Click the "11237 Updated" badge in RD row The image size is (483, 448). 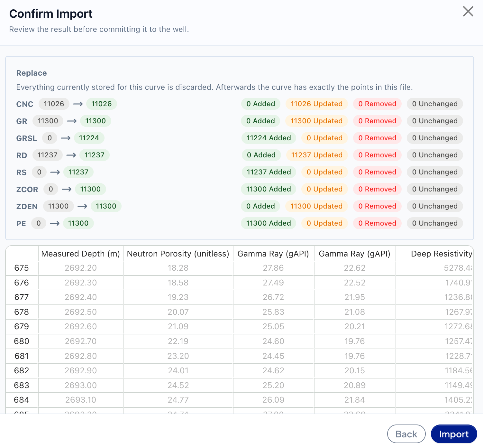coord(317,155)
